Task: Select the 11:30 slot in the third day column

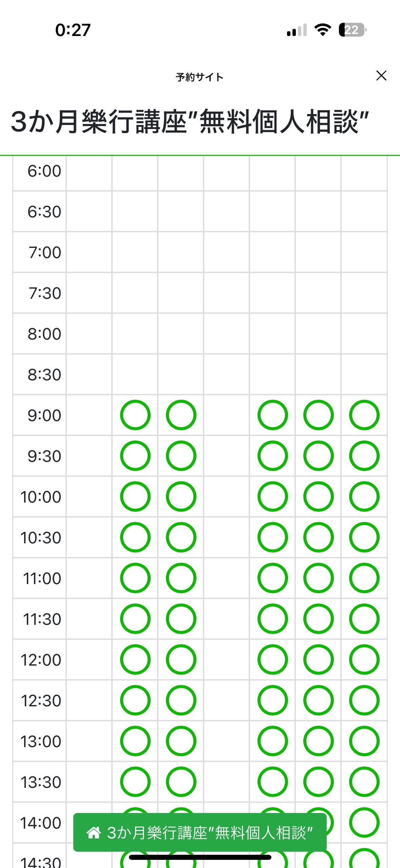Action: click(181, 619)
